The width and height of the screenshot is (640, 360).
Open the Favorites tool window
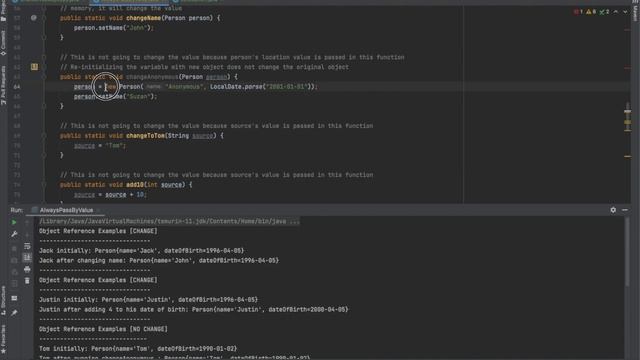tap(3, 339)
